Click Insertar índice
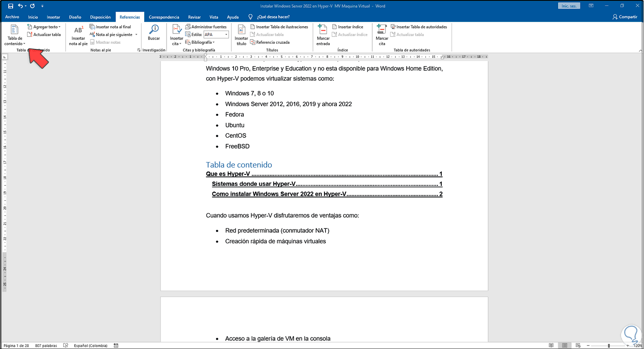 [x=347, y=27]
